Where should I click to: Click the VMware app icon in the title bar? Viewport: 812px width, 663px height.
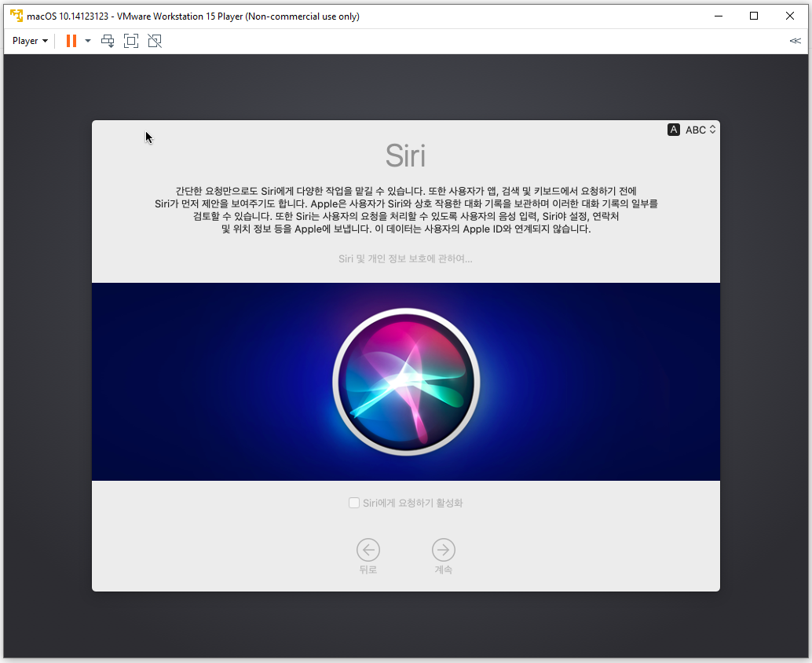[x=16, y=16]
